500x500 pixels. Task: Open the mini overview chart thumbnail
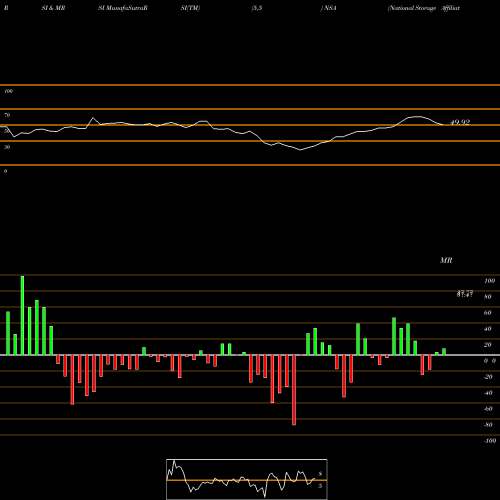click(x=247, y=479)
